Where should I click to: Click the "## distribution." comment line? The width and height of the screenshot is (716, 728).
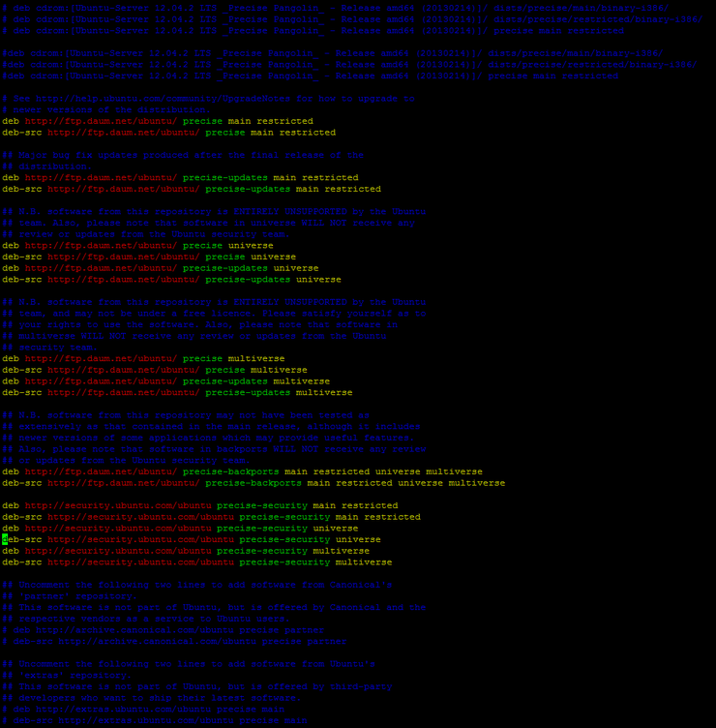(46, 167)
